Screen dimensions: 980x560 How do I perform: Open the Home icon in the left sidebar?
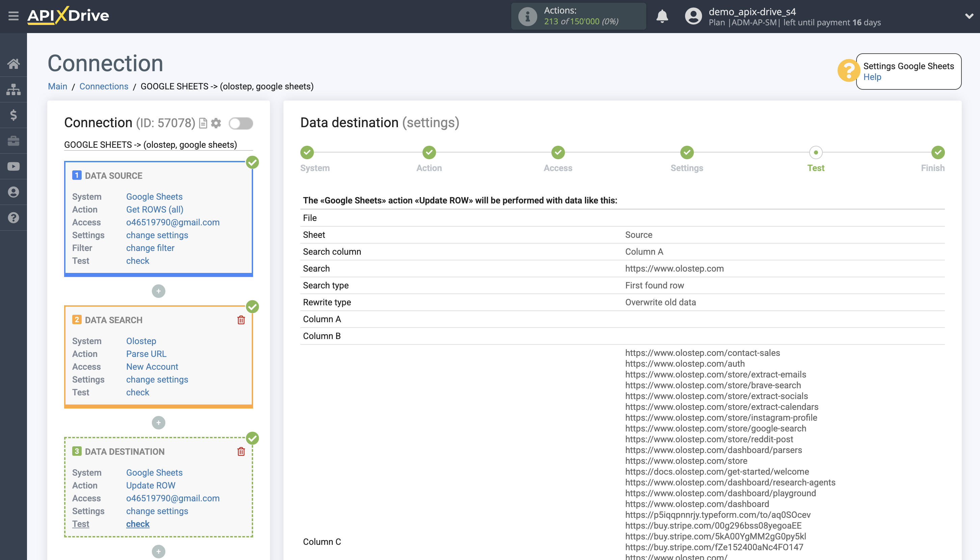(14, 63)
